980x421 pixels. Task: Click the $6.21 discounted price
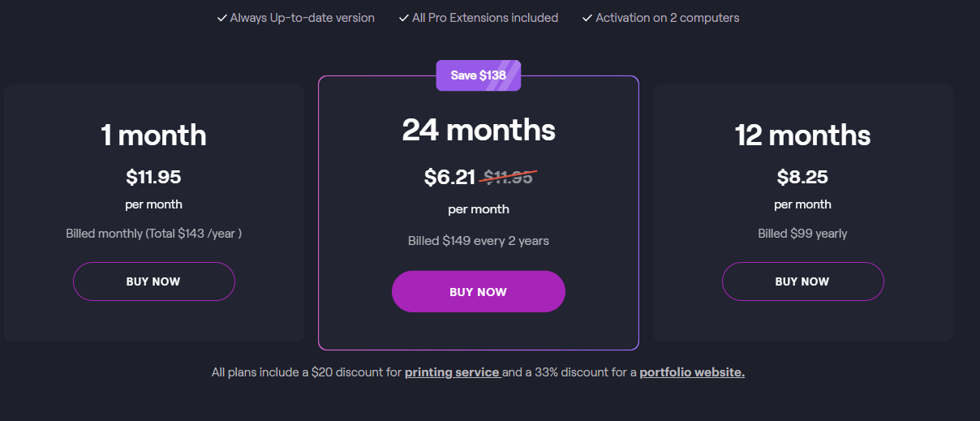click(x=449, y=177)
